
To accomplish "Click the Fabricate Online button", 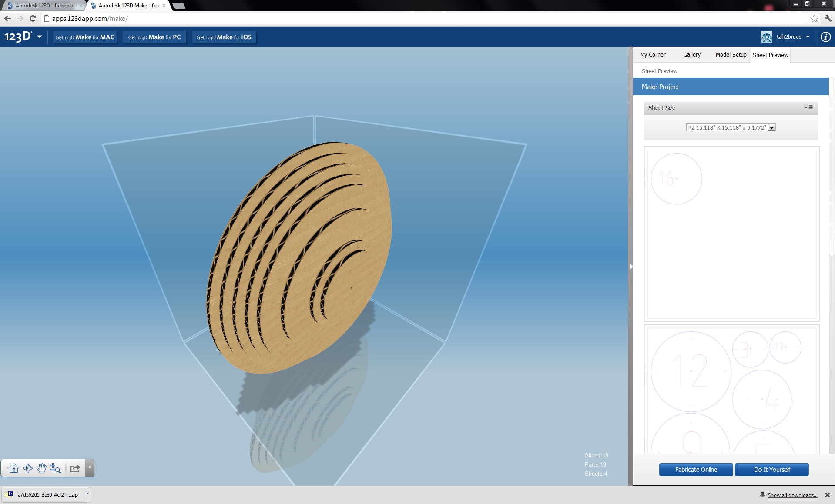I will click(695, 469).
